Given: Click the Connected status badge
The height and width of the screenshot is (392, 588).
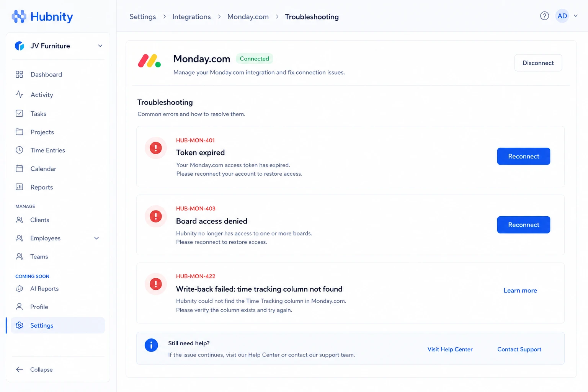Looking at the screenshot, I should (254, 59).
